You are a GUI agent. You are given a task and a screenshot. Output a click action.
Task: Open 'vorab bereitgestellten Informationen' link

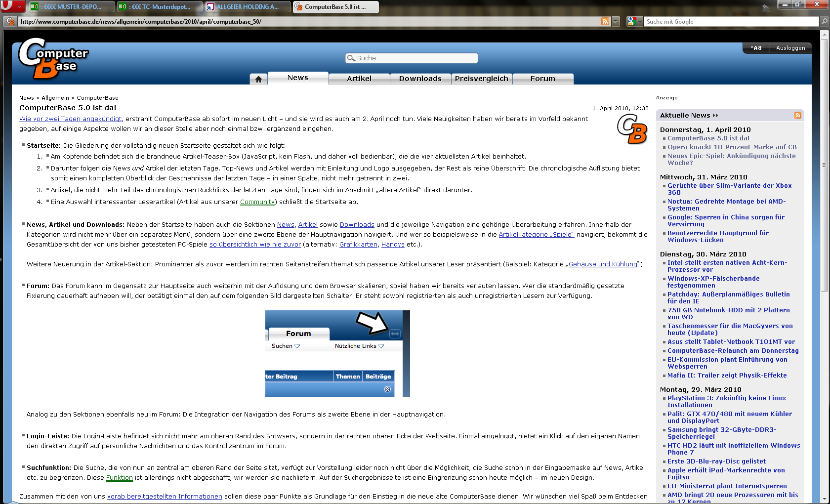coord(165,497)
